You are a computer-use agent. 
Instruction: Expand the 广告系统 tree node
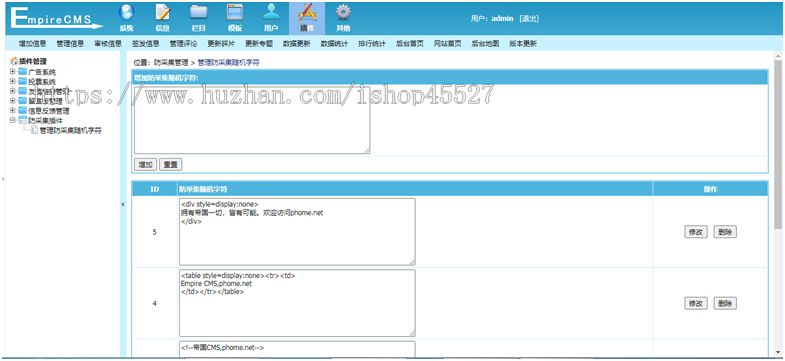click(x=13, y=72)
